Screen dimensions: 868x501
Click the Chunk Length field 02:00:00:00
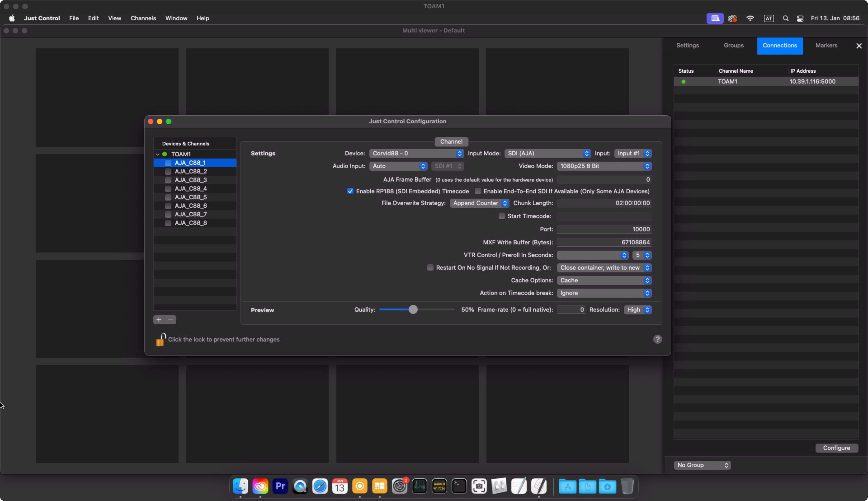pos(604,203)
